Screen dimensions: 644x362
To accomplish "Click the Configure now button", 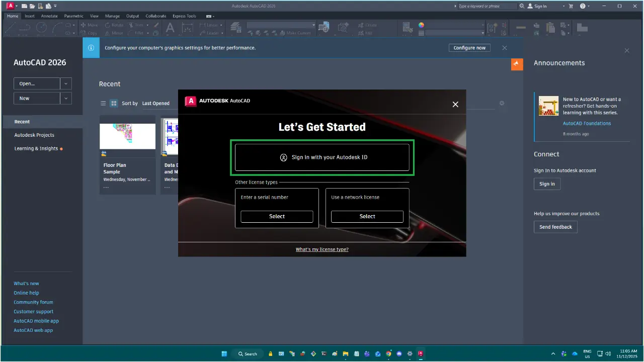I will click(469, 48).
